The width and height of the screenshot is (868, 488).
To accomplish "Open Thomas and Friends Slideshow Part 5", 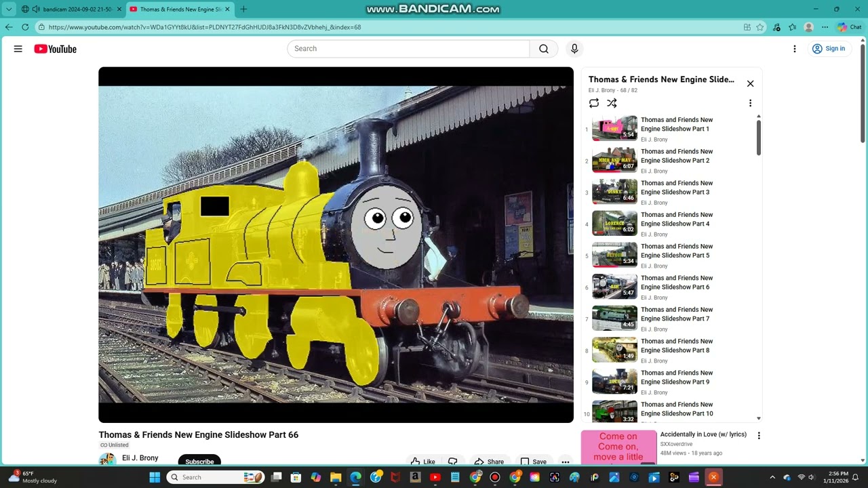I will pyautogui.click(x=677, y=251).
